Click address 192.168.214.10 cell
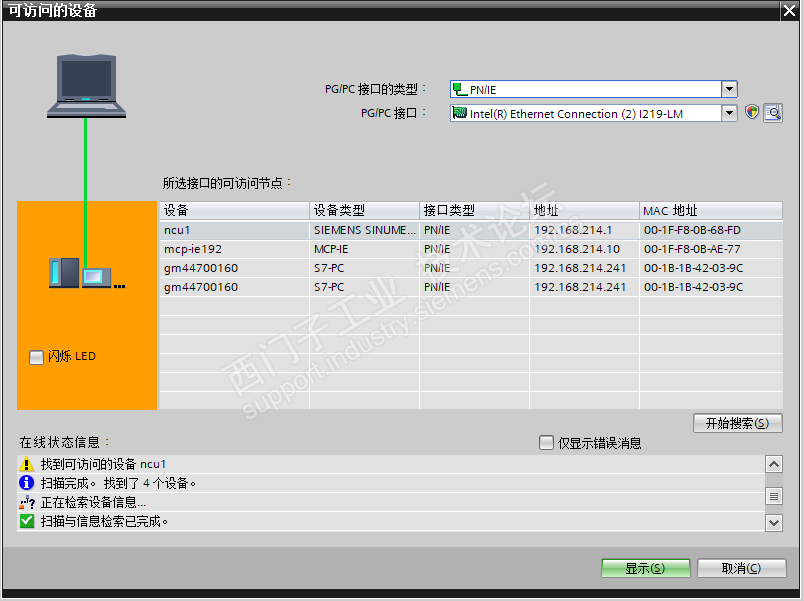This screenshot has height=601, width=804. [584, 249]
